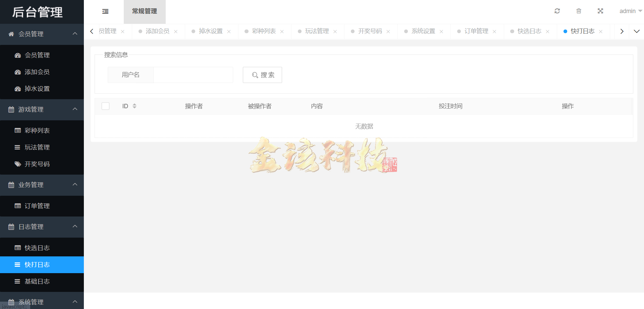Enter fullscreen mode via the expand icon
Screen dimensions: 644x309
[600, 11]
